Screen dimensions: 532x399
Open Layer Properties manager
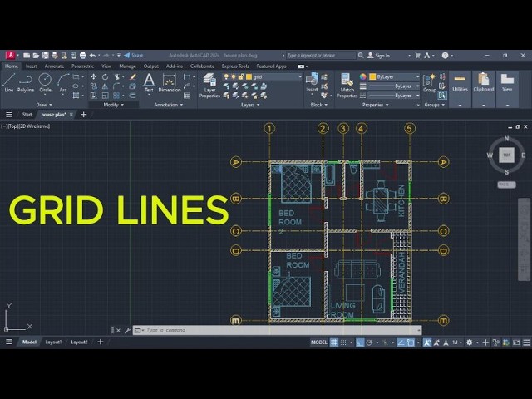(x=209, y=86)
